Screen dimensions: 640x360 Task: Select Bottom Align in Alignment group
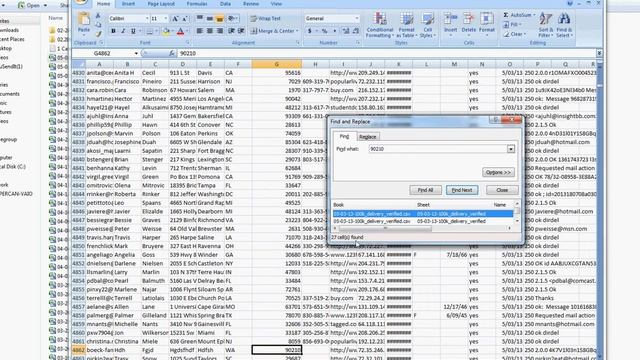click(x=220, y=18)
